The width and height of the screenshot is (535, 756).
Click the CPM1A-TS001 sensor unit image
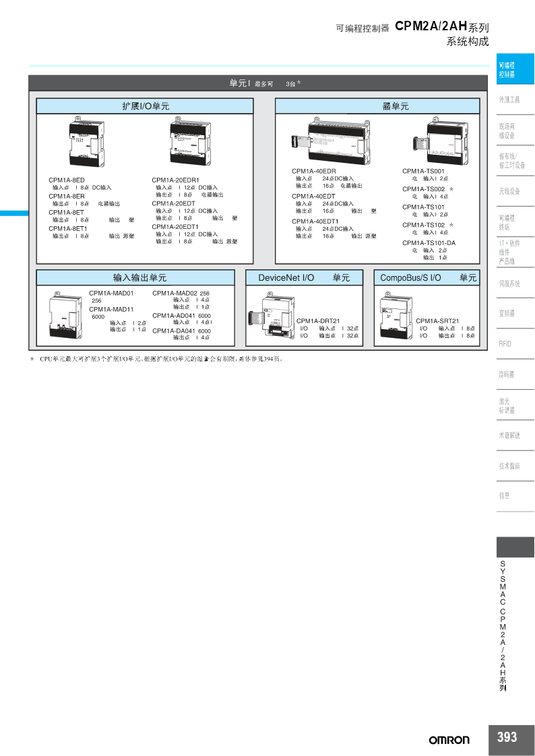click(441, 141)
